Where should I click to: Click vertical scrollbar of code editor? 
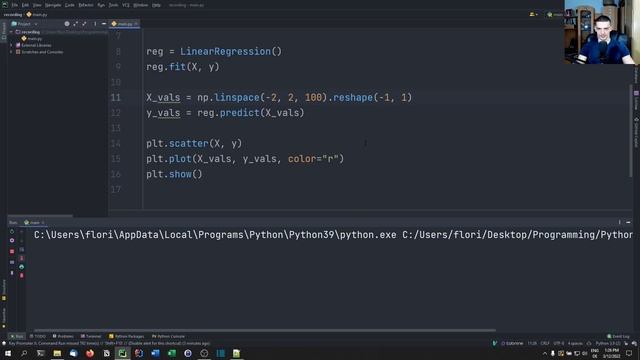631,131
